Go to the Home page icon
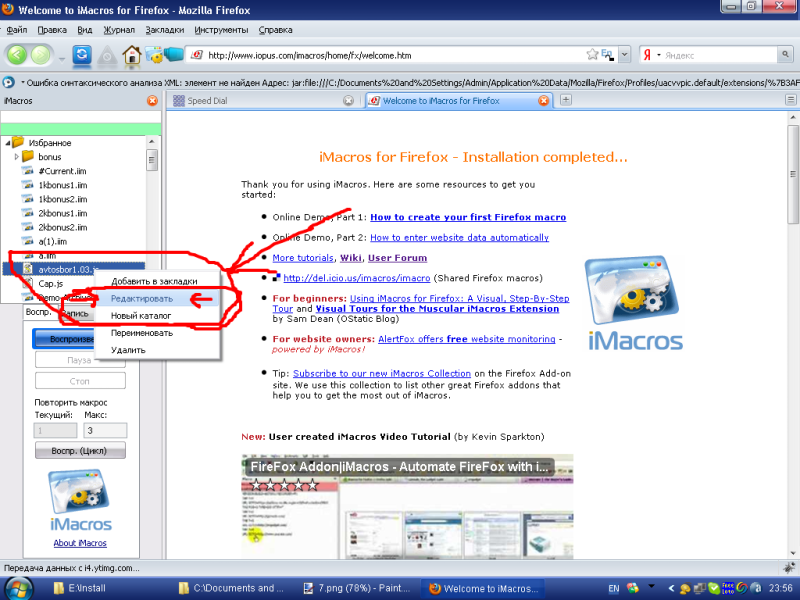 (132, 55)
